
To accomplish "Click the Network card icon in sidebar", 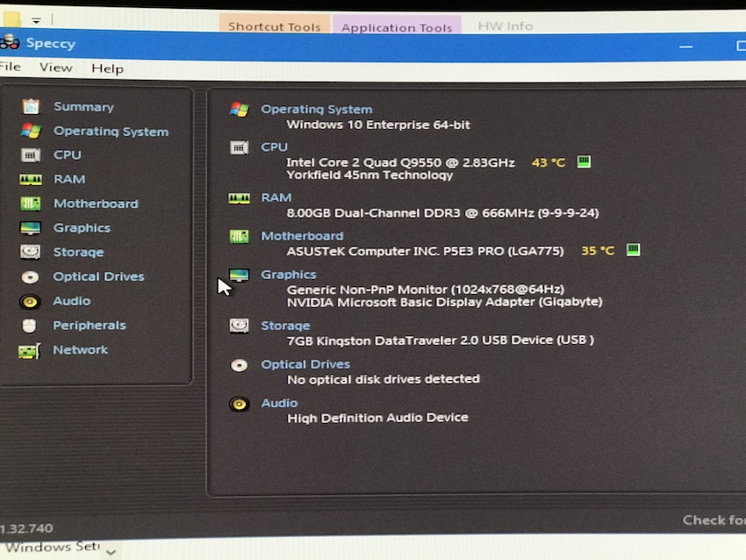I will click(x=30, y=351).
